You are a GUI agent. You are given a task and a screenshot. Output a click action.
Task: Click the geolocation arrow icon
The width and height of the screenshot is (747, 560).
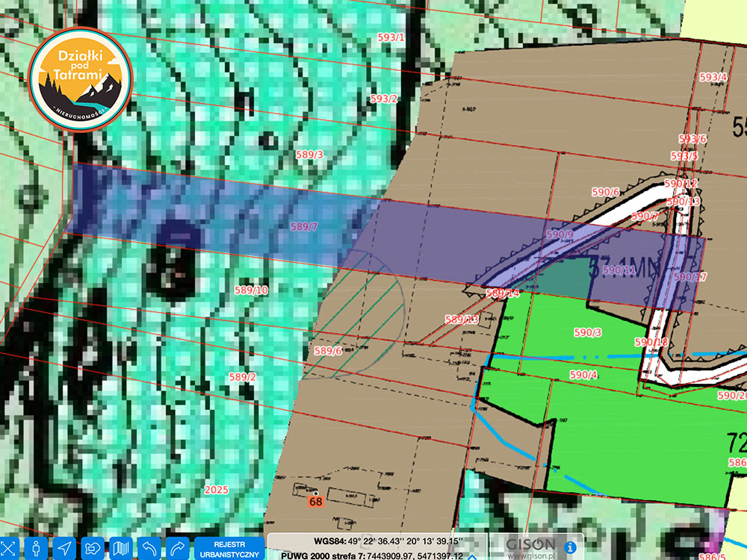[65, 548]
